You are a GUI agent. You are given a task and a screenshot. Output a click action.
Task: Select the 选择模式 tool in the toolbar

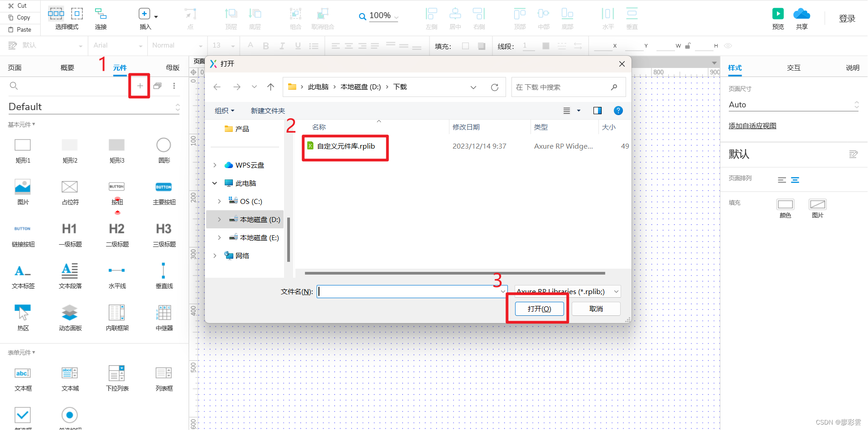[x=56, y=14]
